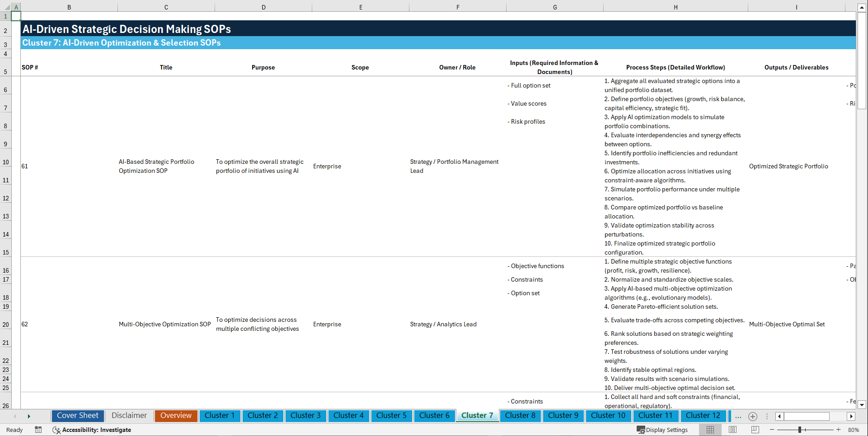Switch to Page Layout view
The height and width of the screenshot is (436, 868).
[732, 430]
